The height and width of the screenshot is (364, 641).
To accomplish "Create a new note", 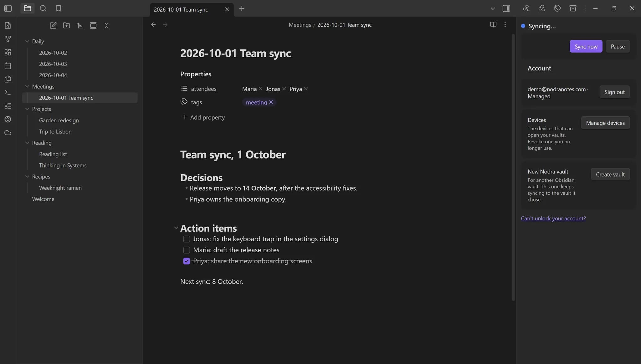I will (53, 26).
